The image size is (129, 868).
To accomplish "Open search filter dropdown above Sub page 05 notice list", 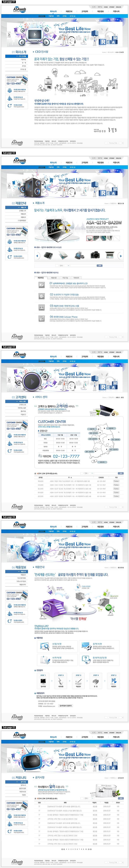I will (x=87, y=798).
